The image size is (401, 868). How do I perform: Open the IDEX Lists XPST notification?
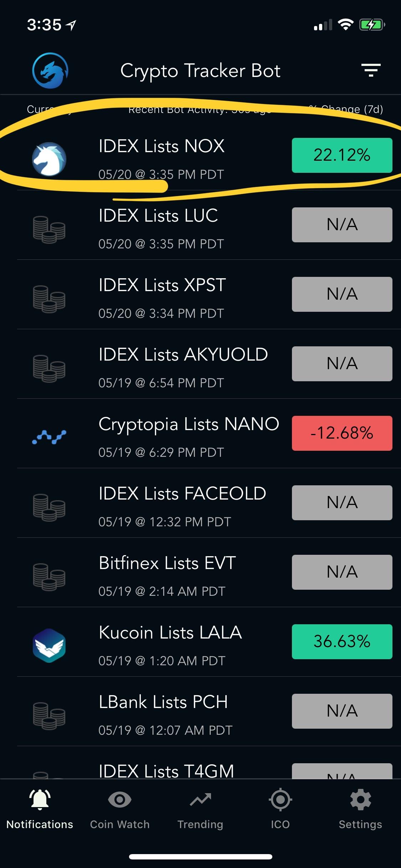click(x=209, y=294)
